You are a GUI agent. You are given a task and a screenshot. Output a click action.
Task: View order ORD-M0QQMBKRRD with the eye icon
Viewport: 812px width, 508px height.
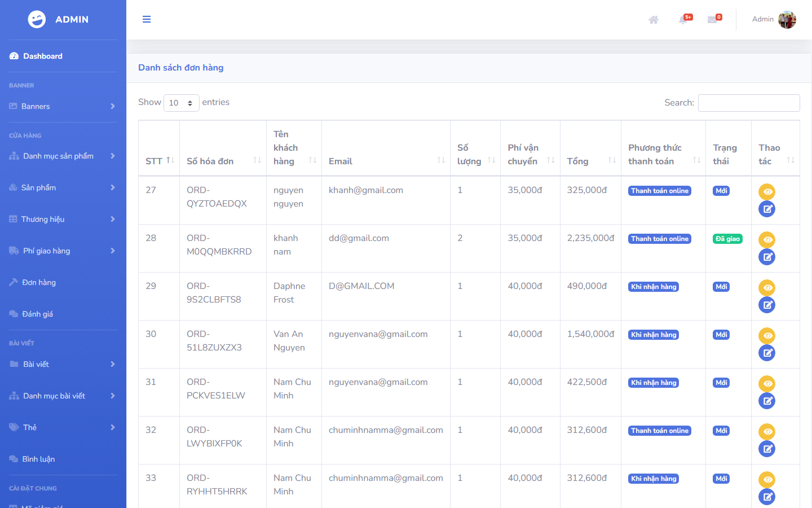tap(767, 240)
